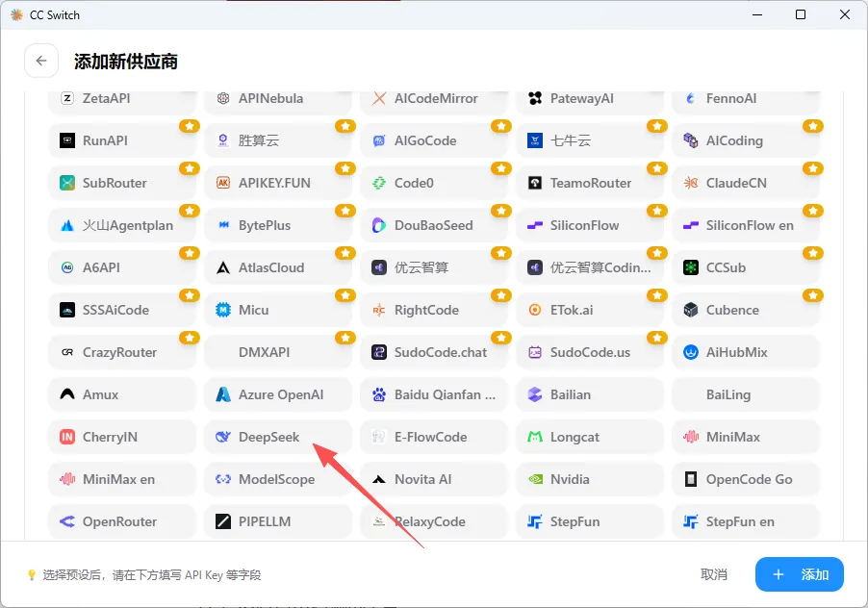Choose the StepFun preset

pyautogui.click(x=590, y=521)
